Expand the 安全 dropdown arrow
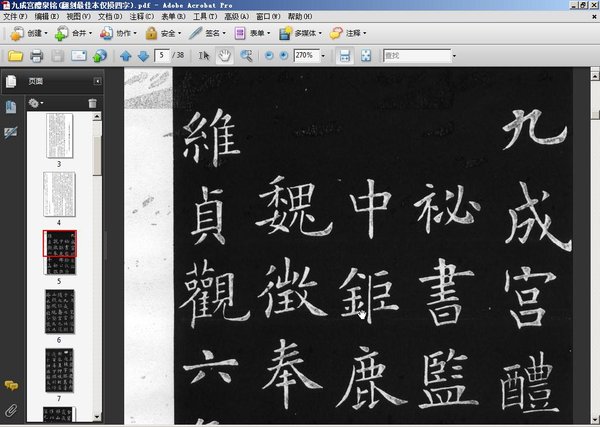Image resolution: width=600 pixels, height=427 pixels. 179,34
